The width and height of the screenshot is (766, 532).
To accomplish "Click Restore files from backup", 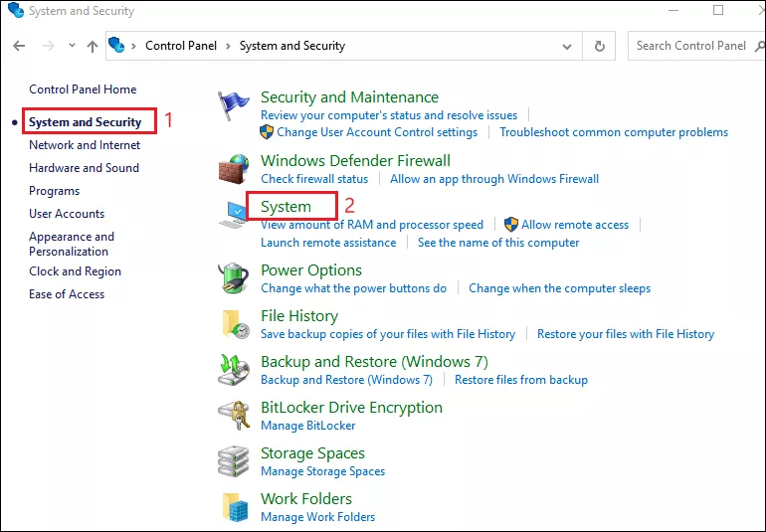I will coord(521,380).
